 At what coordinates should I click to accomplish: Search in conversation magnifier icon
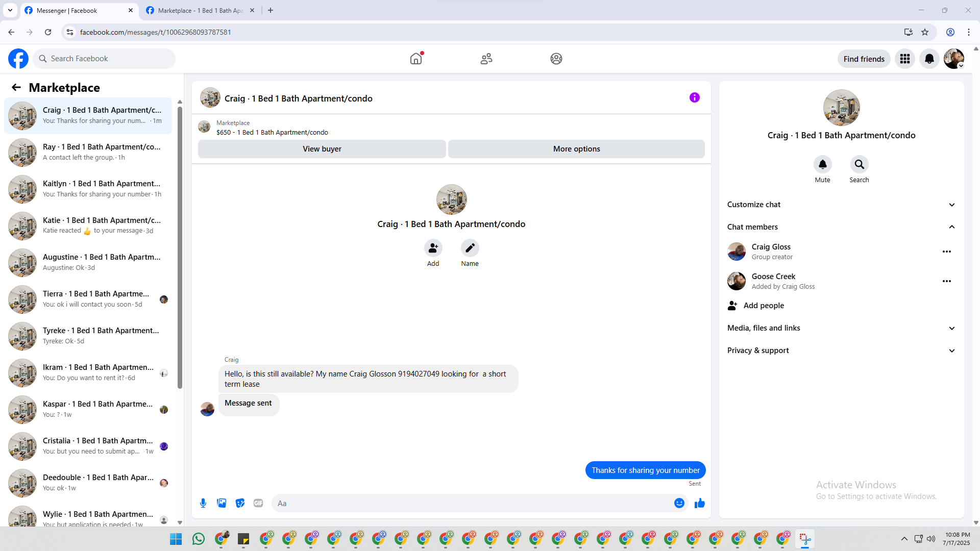pos(860,164)
